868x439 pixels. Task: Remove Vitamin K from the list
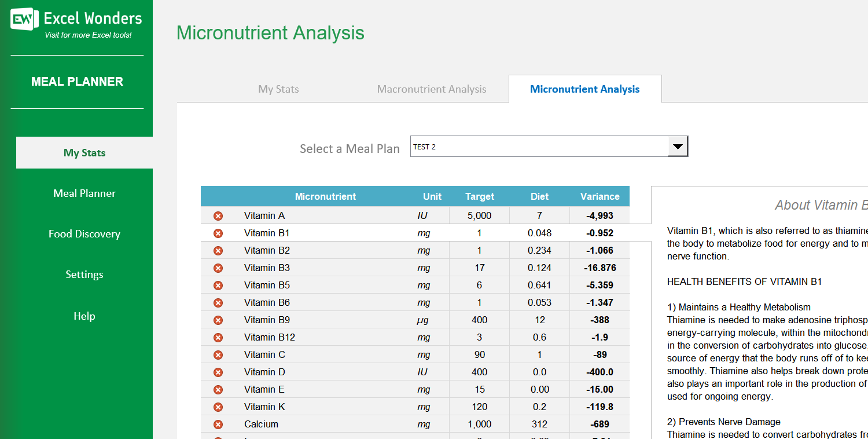218,407
